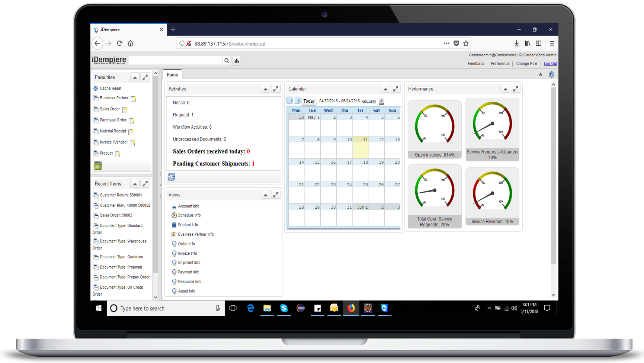Screen dimensions: 644x363
Task: Go to next calendar period arrow
Action: point(297,100)
